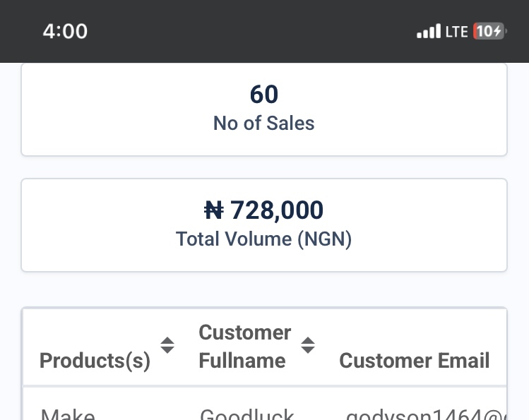Viewport: 529px width, 420px height.
Task: Tap the battery charging indicator
Action: pos(489,31)
